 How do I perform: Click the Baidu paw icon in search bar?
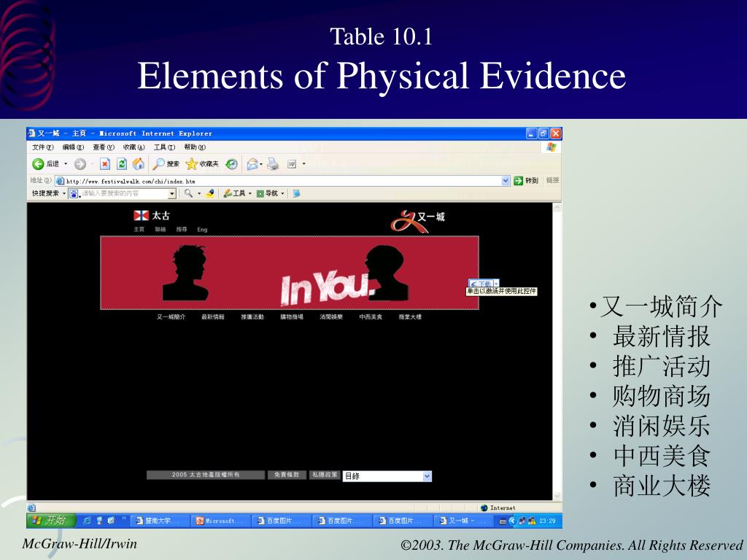(x=74, y=193)
